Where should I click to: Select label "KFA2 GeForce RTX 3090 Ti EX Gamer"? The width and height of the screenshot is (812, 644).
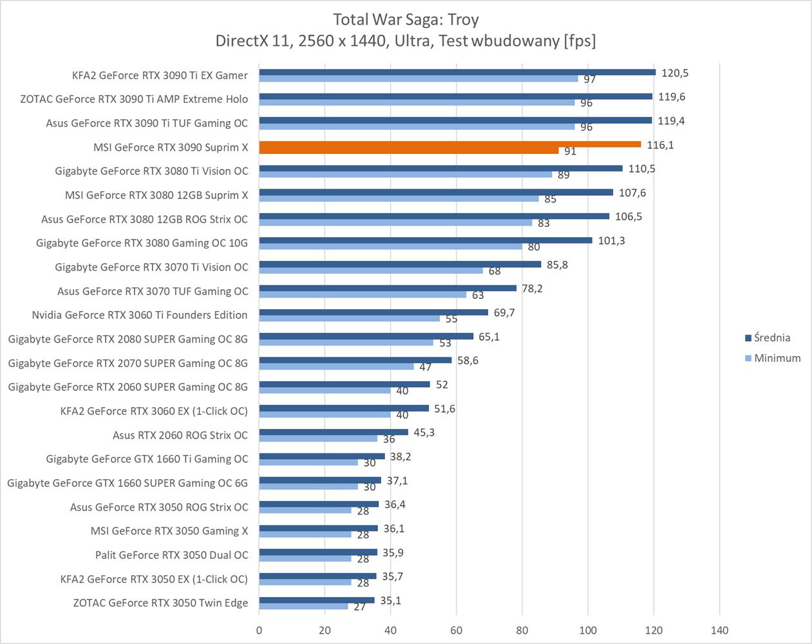[x=160, y=75]
